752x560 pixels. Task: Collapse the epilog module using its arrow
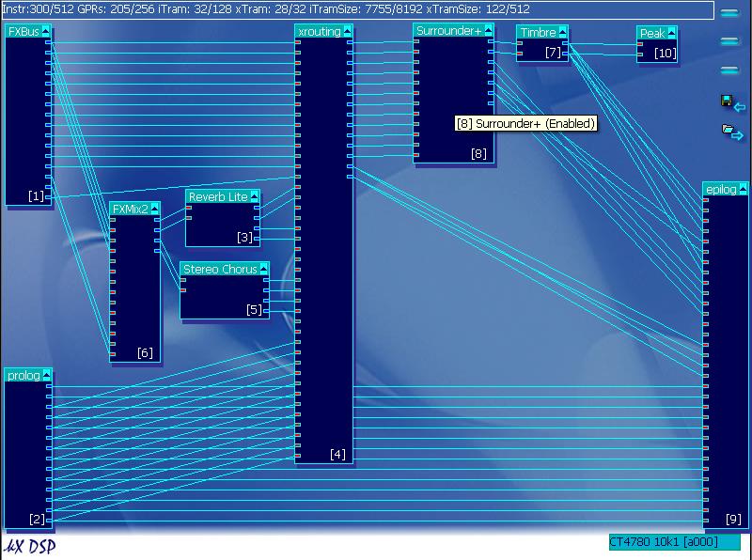743,190
